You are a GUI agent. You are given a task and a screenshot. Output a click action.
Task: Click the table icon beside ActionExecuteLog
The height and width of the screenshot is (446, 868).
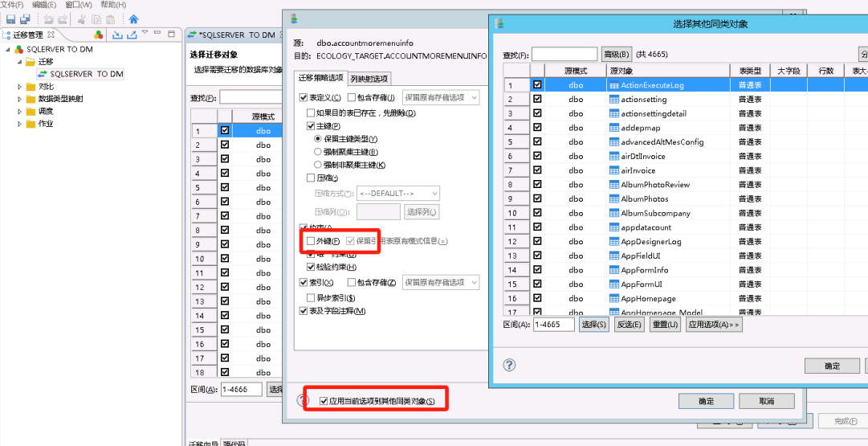(613, 85)
